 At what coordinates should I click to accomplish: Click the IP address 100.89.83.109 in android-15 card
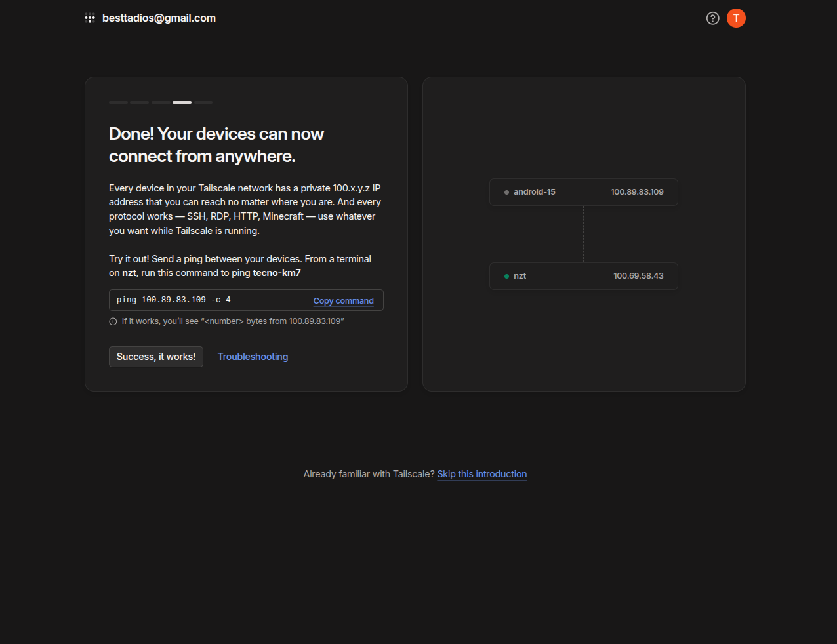point(637,192)
